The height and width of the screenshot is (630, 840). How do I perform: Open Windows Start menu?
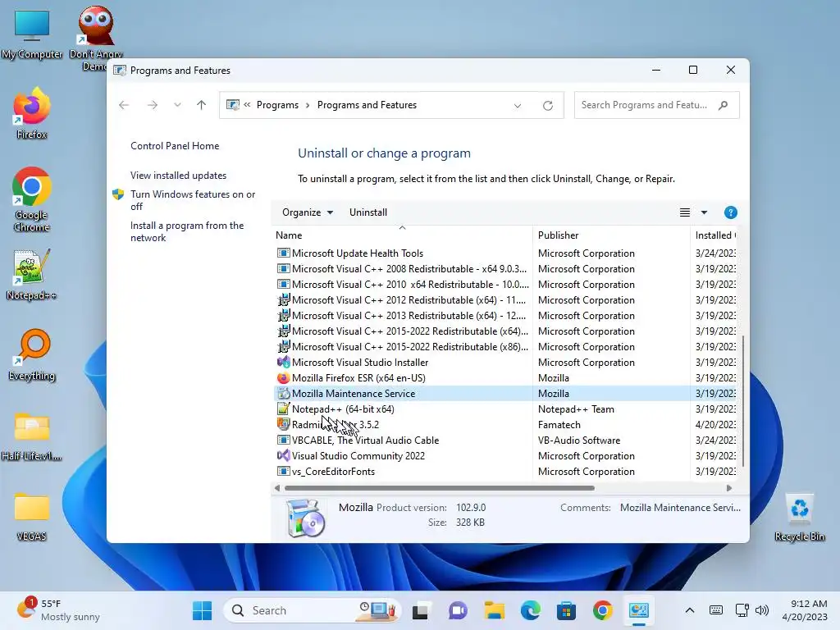pyautogui.click(x=202, y=610)
